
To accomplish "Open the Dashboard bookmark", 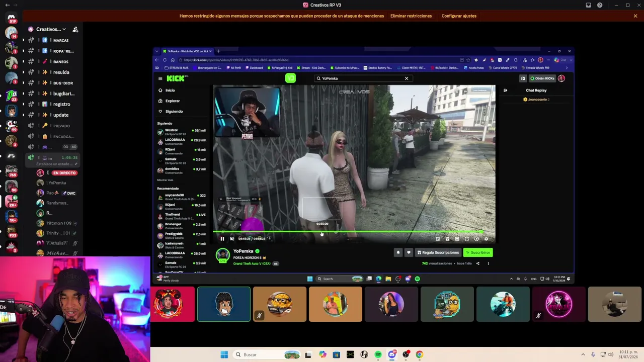I will pyautogui.click(x=255, y=68).
